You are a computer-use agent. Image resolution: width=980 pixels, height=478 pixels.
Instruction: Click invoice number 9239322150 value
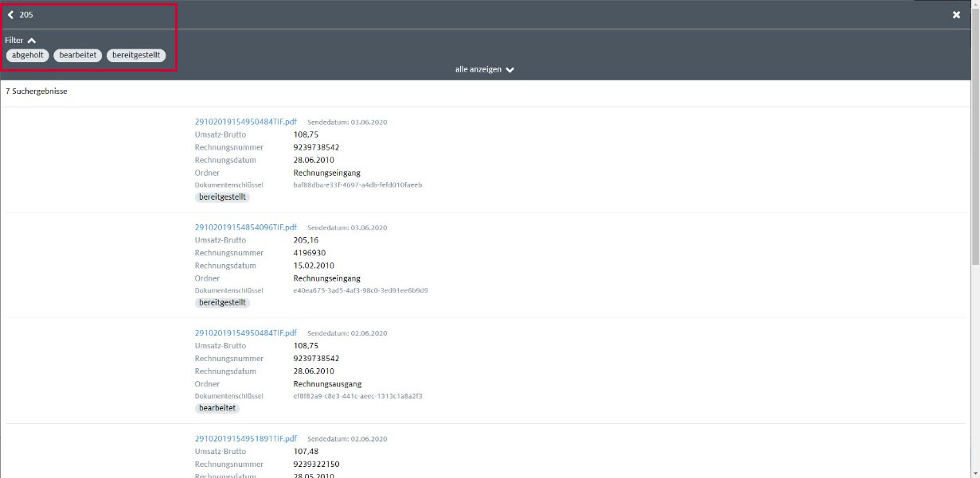pyautogui.click(x=316, y=464)
